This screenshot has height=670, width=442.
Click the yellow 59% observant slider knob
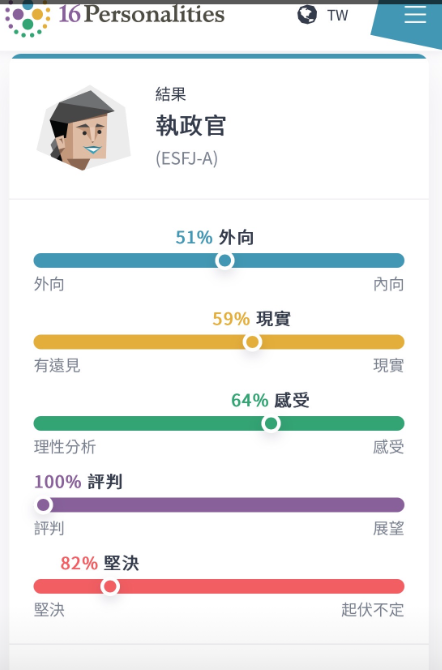[x=252, y=342]
